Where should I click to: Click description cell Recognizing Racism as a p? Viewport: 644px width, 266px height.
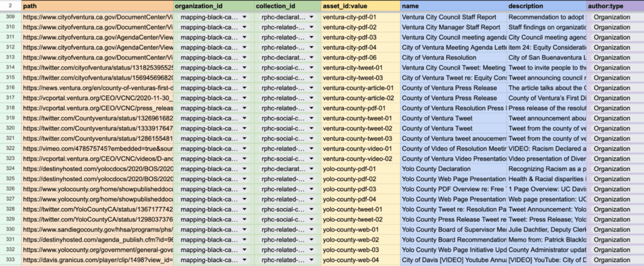tap(547, 169)
